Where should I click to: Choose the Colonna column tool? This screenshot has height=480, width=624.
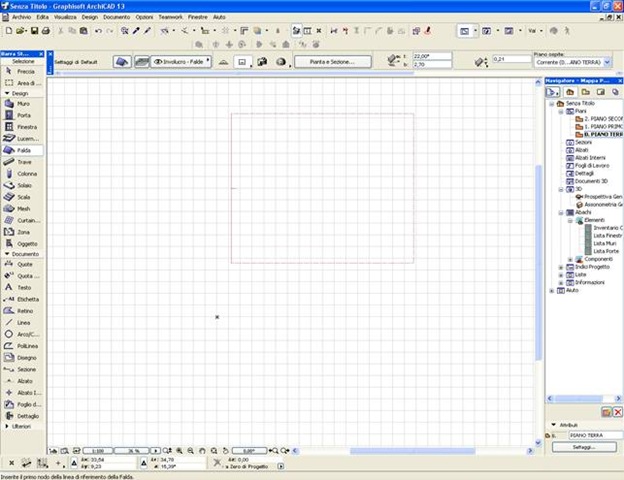click(23, 174)
